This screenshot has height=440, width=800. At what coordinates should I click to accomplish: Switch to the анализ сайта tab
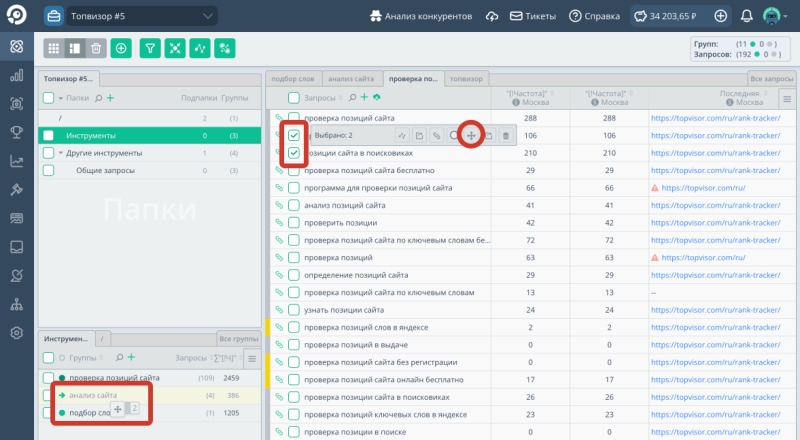(351, 78)
